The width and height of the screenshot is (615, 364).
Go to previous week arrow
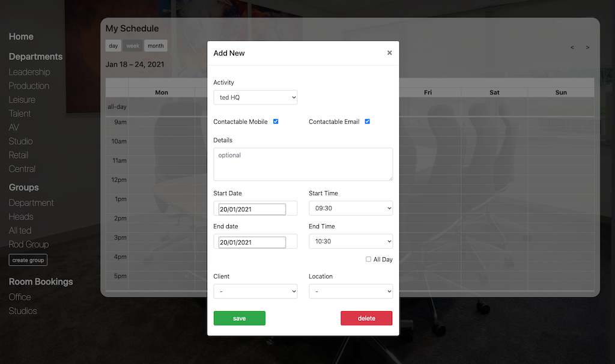click(x=572, y=47)
